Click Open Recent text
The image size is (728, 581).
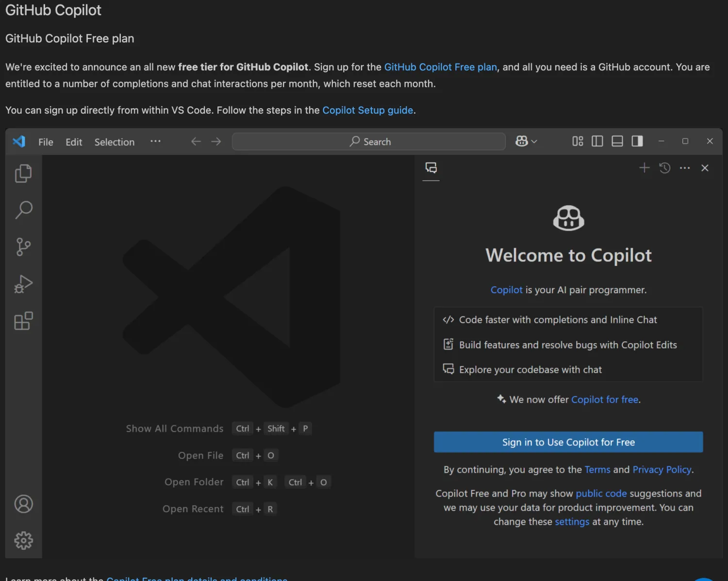coord(193,509)
